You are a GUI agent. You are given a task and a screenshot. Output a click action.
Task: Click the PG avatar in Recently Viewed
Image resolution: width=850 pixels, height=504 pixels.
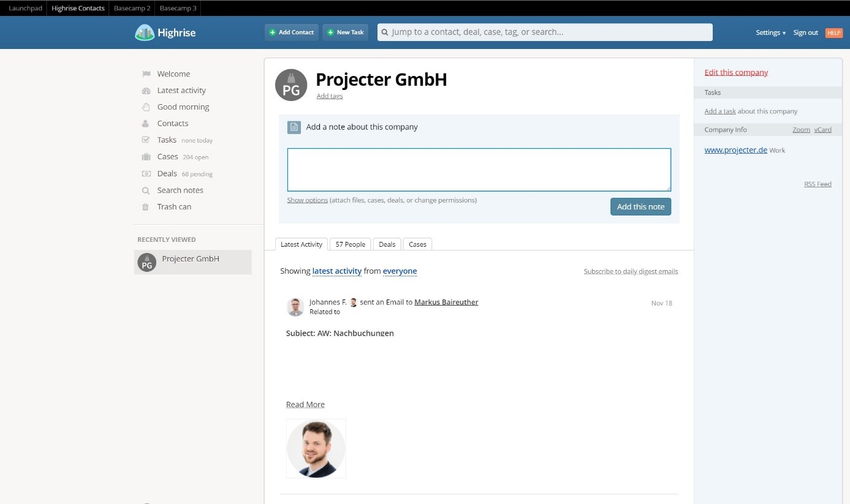(147, 262)
